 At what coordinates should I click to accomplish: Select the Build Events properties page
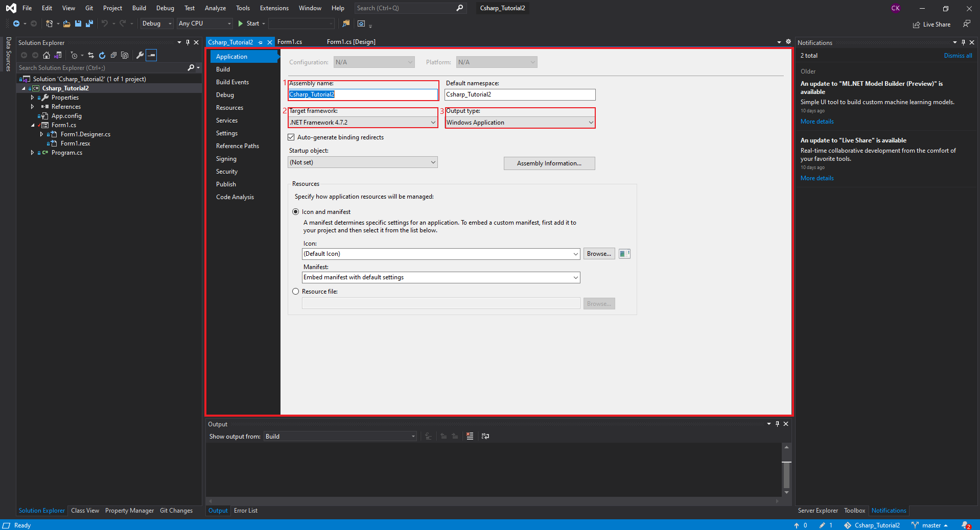pos(232,82)
